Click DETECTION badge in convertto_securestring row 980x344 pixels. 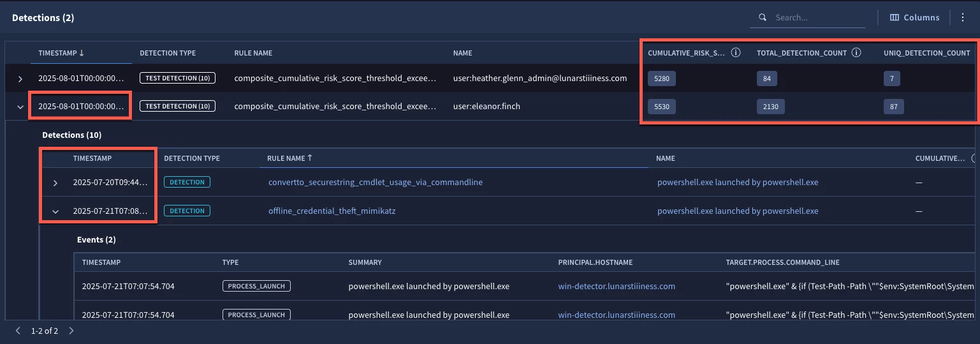187,183
